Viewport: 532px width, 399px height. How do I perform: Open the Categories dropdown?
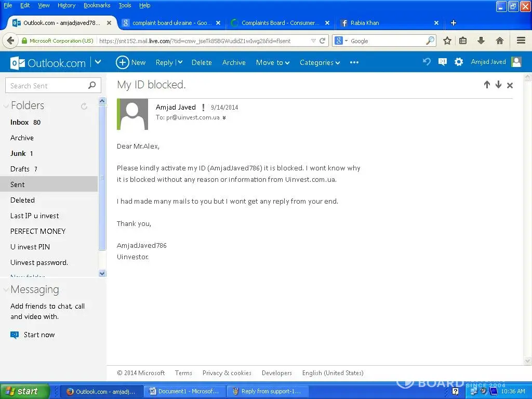pos(320,62)
